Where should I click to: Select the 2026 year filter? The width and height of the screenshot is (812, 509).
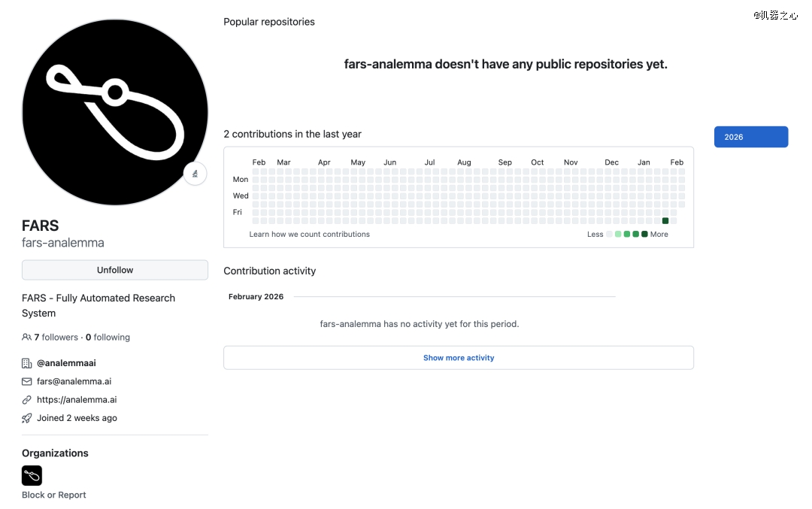coord(750,137)
